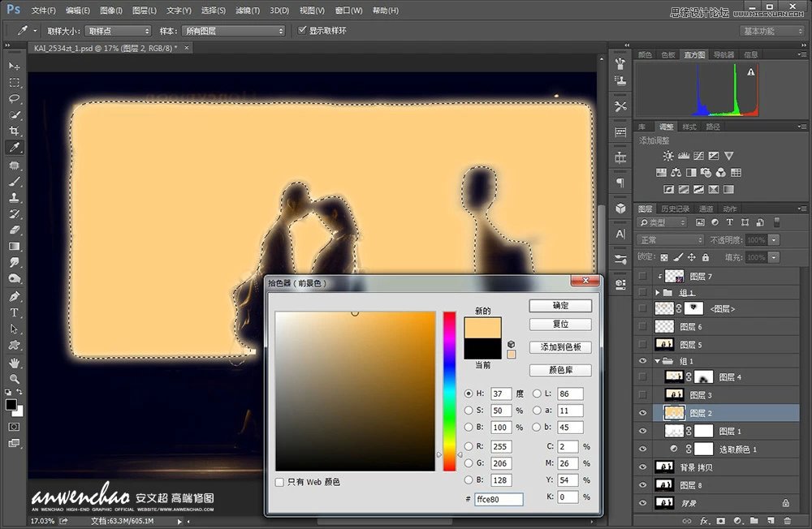Open the 基本功能 workspace dropdown
This screenshot has height=529, width=812.
point(771,31)
